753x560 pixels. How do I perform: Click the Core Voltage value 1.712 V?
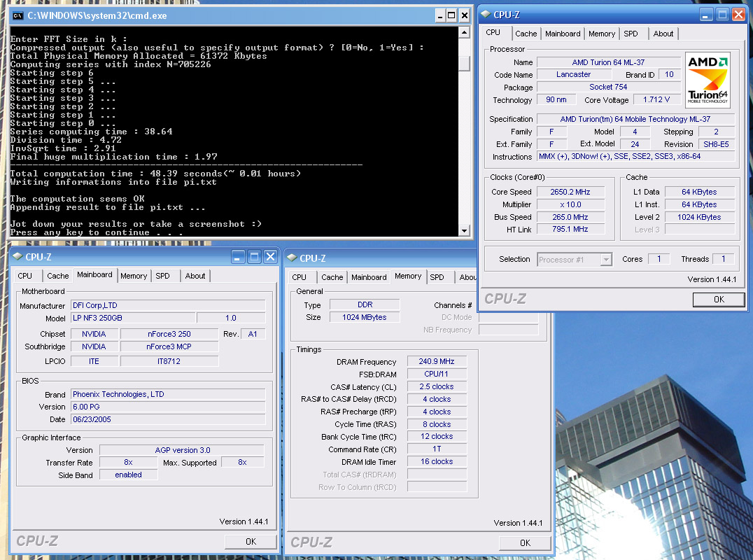(656, 99)
